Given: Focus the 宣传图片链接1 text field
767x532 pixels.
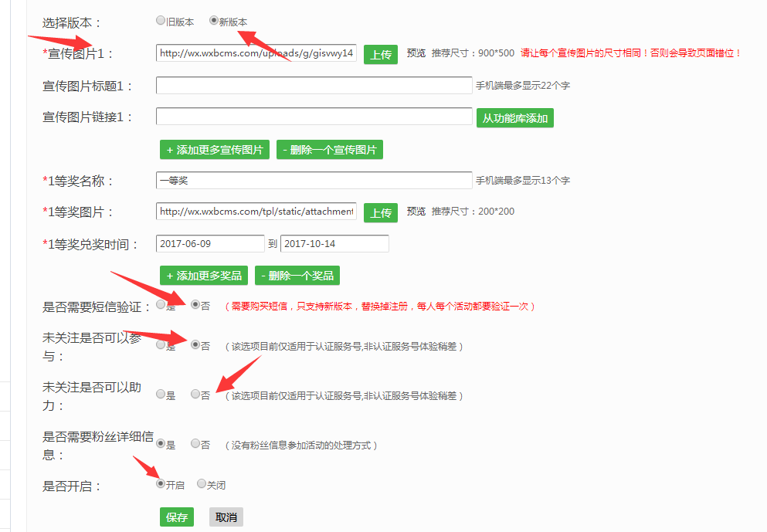Looking at the screenshot, I should click(x=314, y=117).
